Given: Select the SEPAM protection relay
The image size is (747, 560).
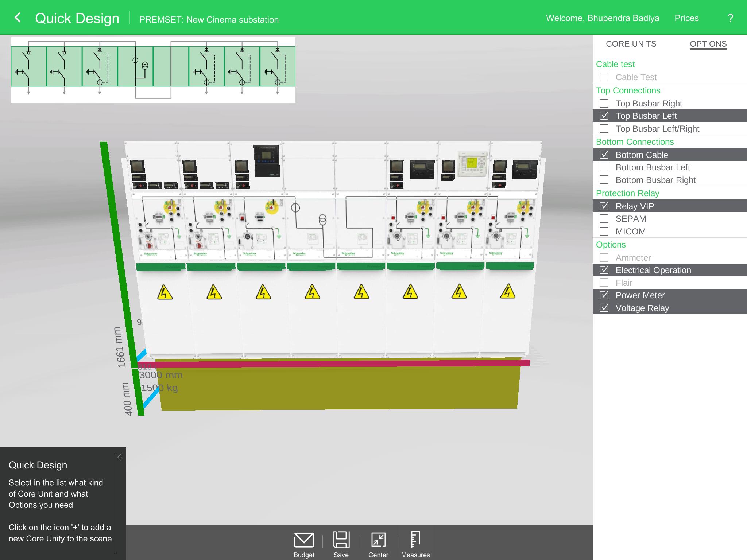Looking at the screenshot, I should click(670, 218).
